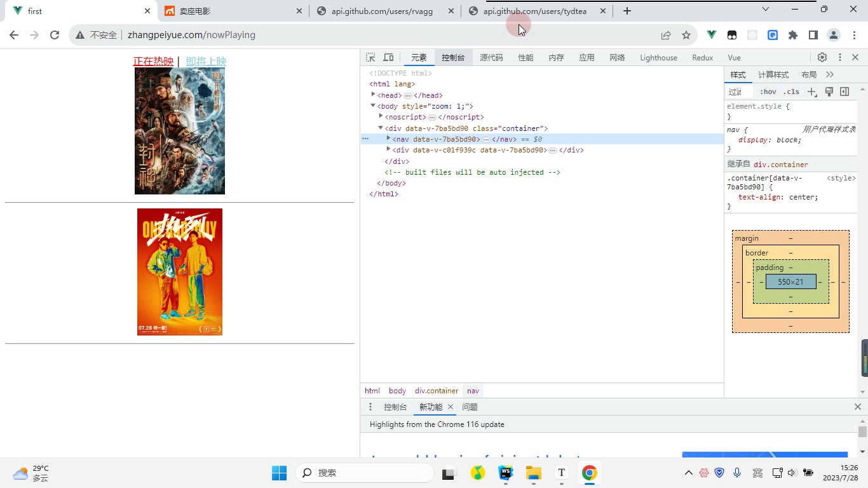Click the Vue.js devtools extension icon

(x=712, y=35)
